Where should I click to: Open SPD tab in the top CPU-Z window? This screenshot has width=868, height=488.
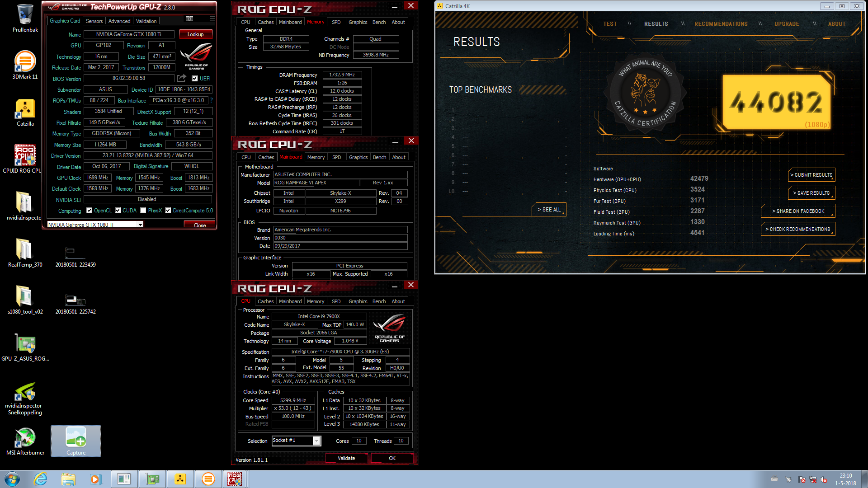coord(336,22)
